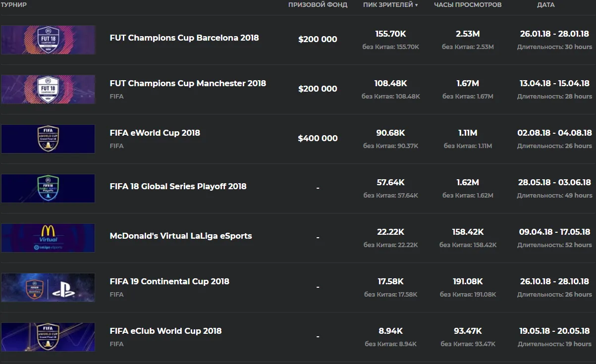The image size is (596, 364).
Task: Open FUT Champions Cup Manchester 2018 link
Action: pos(188,83)
